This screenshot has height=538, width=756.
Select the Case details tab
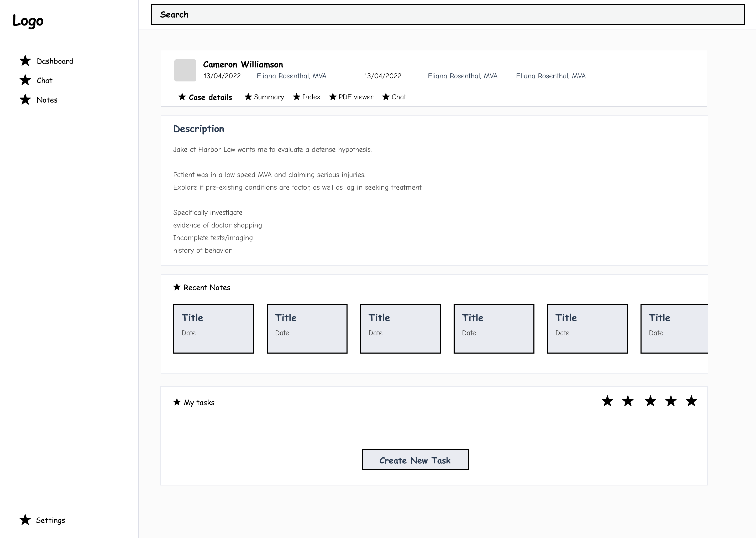[x=210, y=97]
